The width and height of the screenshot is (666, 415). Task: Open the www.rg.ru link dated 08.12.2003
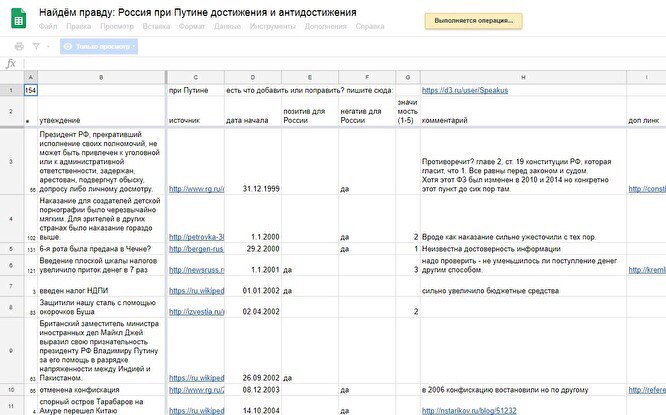[x=196, y=390]
